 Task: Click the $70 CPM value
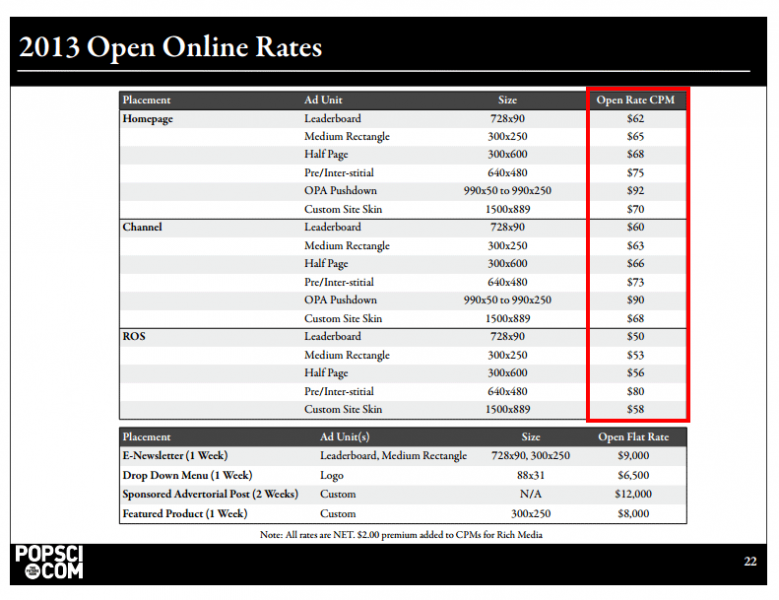tap(635, 209)
